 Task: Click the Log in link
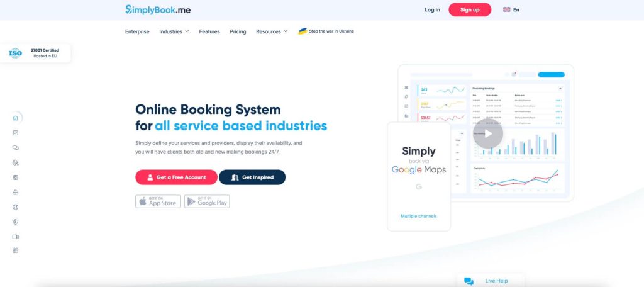[432, 9]
